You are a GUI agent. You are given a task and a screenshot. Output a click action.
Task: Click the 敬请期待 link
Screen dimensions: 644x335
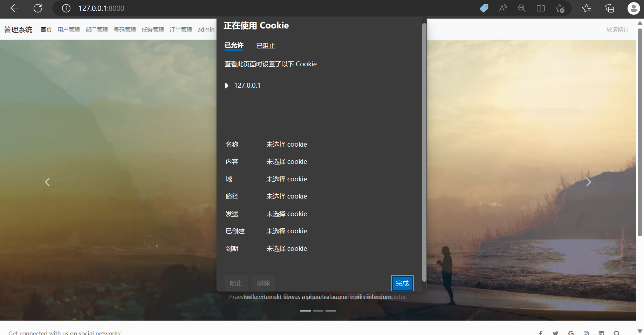618,29
